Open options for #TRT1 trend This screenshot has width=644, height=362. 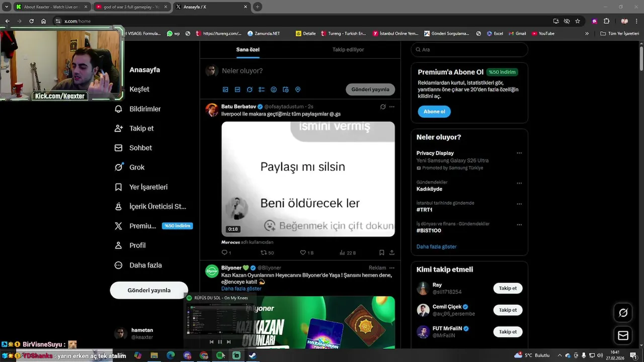519,204
